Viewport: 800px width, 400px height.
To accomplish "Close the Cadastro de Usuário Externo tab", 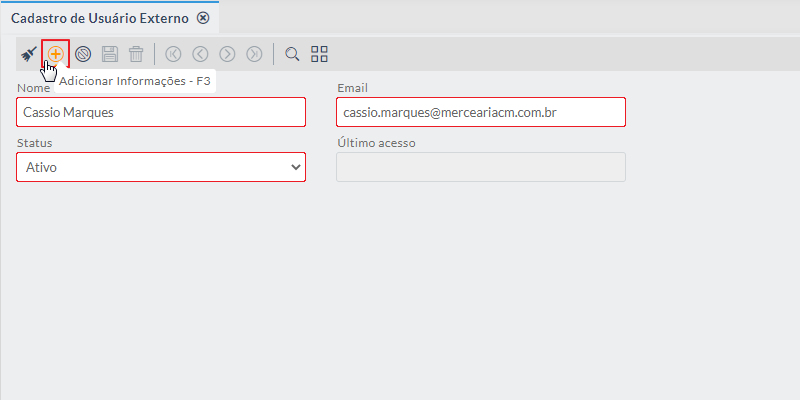I will point(203,18).
